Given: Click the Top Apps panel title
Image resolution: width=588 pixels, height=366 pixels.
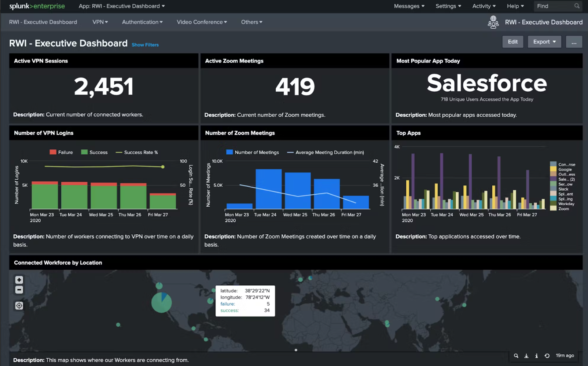Looking at the screenshot, I should tap(409, 133).
